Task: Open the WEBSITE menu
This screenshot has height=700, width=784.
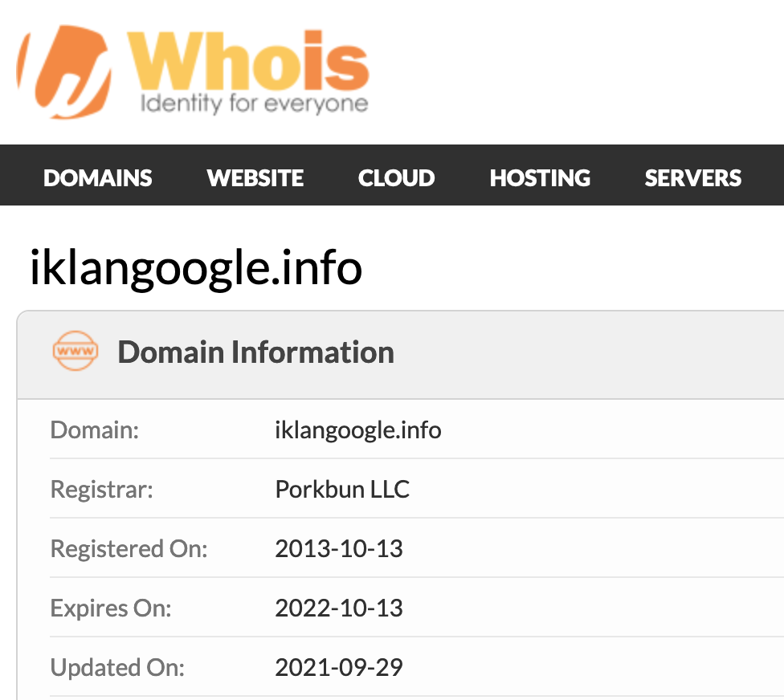Action: coord(255,177)
